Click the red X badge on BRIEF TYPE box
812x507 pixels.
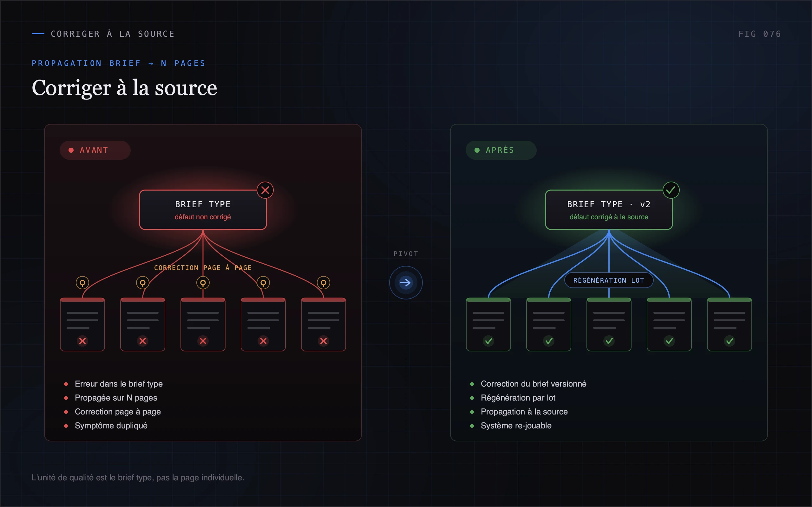[x=265, y=190]
